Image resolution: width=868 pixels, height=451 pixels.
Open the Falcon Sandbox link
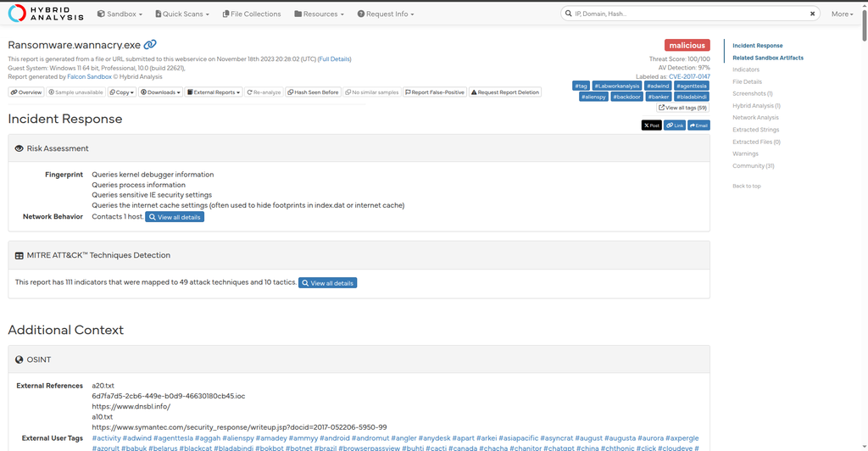[x=90, y=77]
